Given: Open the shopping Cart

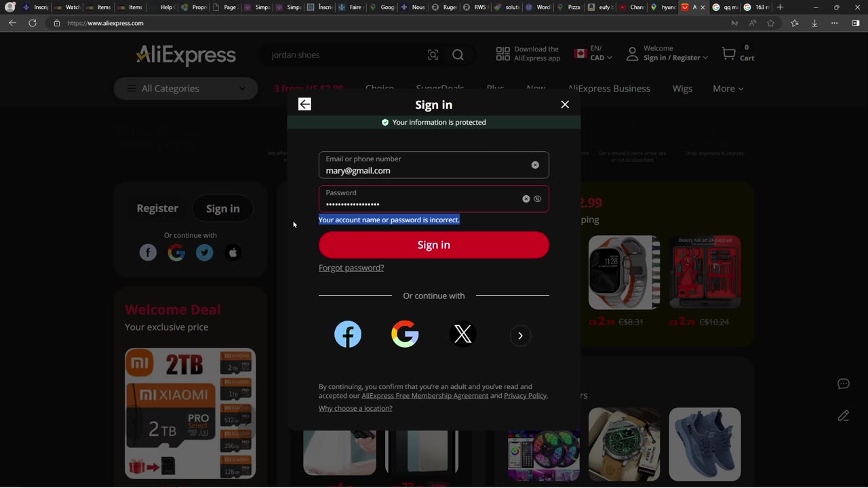Looking at the screenshot, I should (738, 54).
